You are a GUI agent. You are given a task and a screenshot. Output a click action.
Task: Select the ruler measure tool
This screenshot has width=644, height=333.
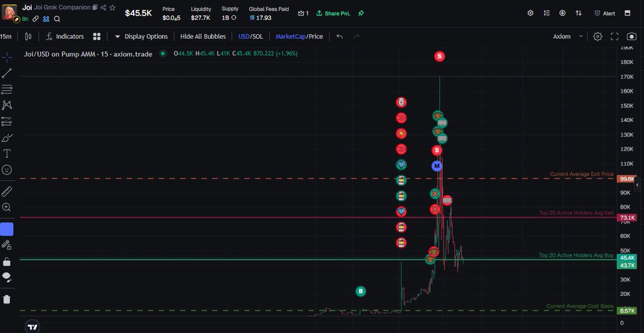7,191
